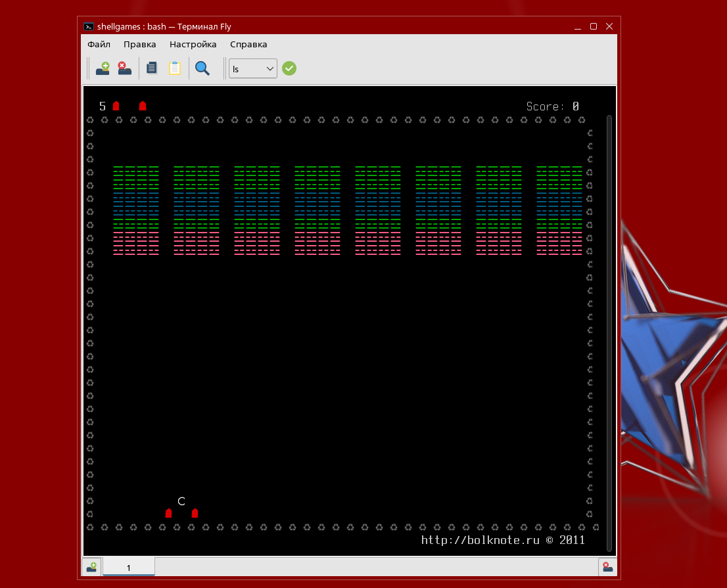Open the Настройка menu
The height and width of the screenshot is (588, 727).
[193, 45]
